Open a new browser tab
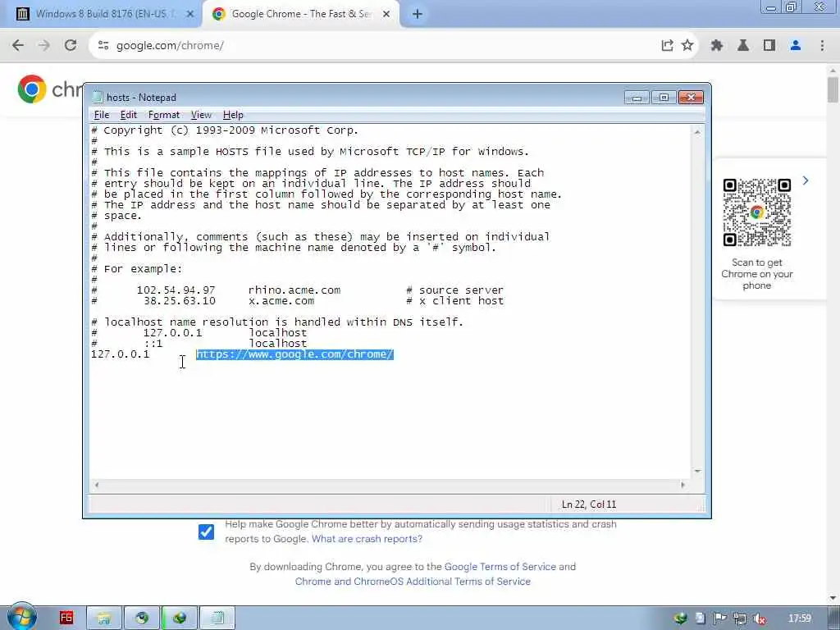 point(418,15)
